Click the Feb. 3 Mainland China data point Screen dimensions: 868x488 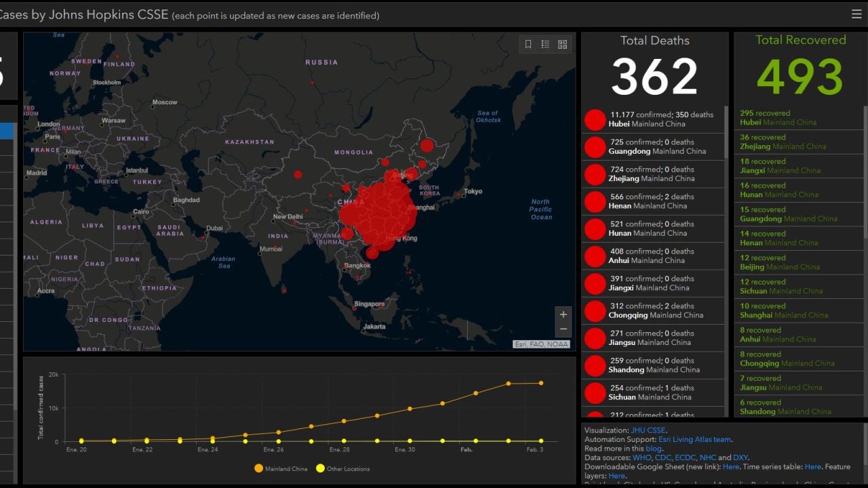pos(540,383)
